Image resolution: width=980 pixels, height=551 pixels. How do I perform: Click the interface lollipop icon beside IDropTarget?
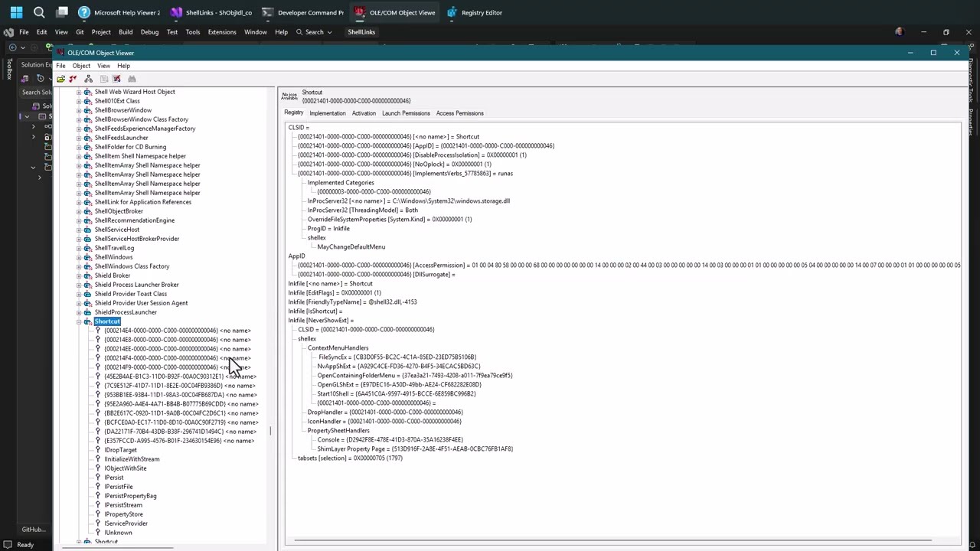[x=97, y=450]
